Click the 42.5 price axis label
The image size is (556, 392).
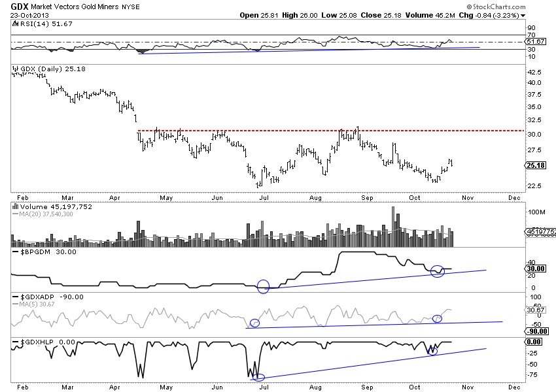click(x=534, y=73)
